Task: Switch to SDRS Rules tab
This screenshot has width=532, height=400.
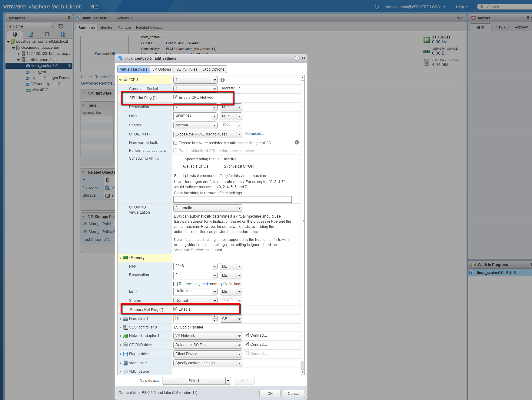Action: (x=187, y=69)
